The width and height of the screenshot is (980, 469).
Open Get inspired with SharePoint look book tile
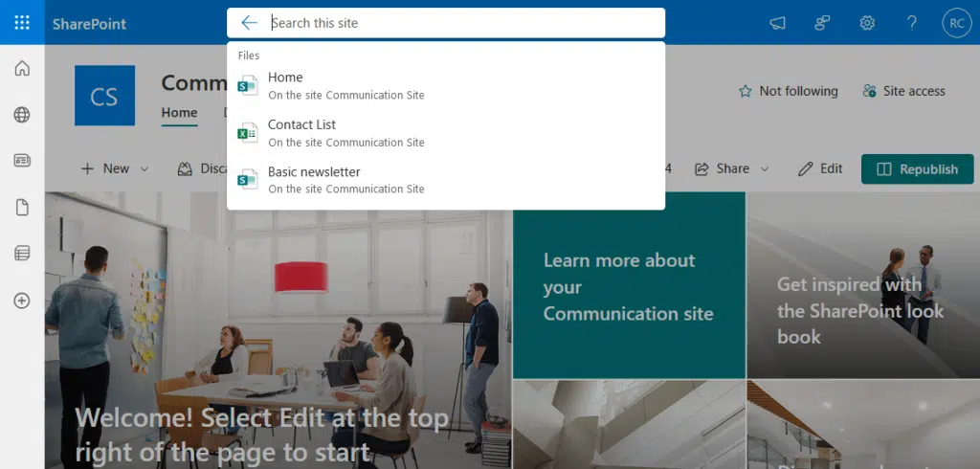(x=863, y=285)
